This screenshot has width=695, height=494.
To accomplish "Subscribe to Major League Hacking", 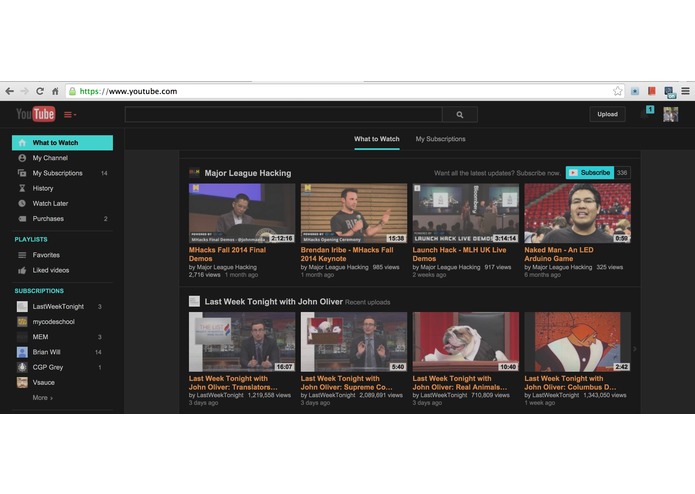I will (x=590, y=173).
